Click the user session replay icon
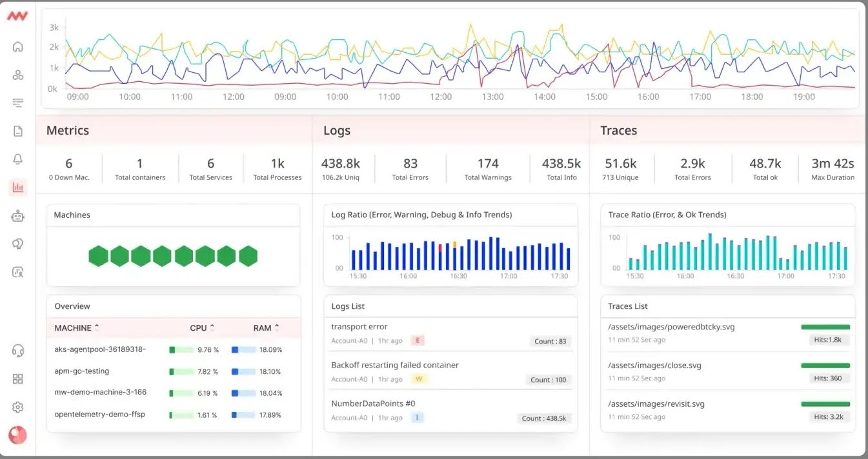The image size is (868, 459). tap(17, 272)
